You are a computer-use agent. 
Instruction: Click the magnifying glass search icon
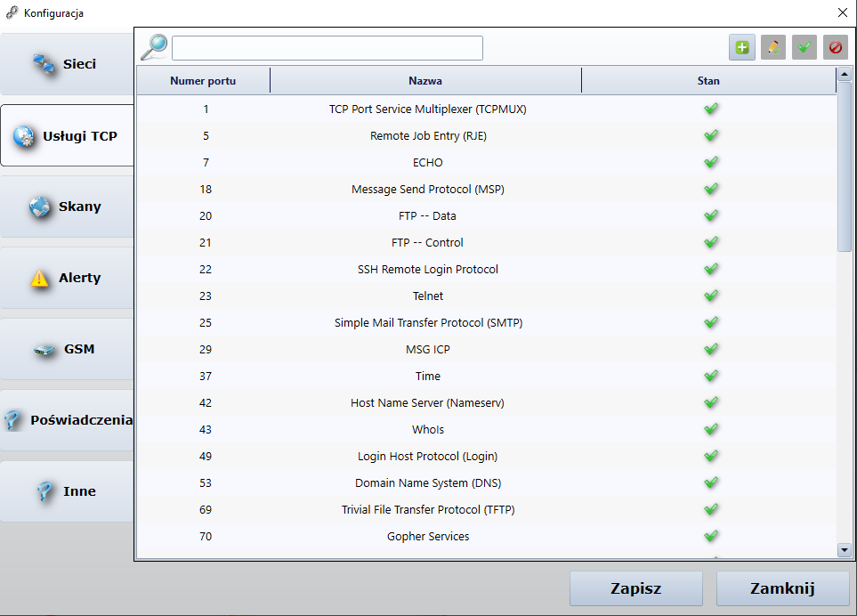(154, 47)
